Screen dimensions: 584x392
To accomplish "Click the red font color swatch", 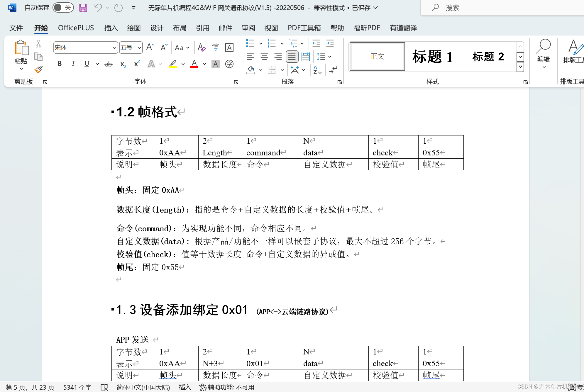I will (194, 64).
